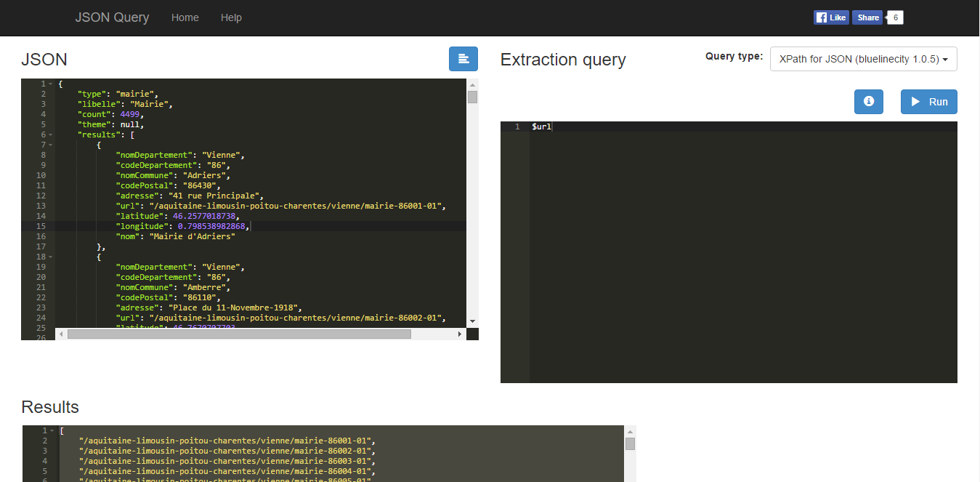Click the "Place du 11-Novembre-1918" address line

click(208, 308)
